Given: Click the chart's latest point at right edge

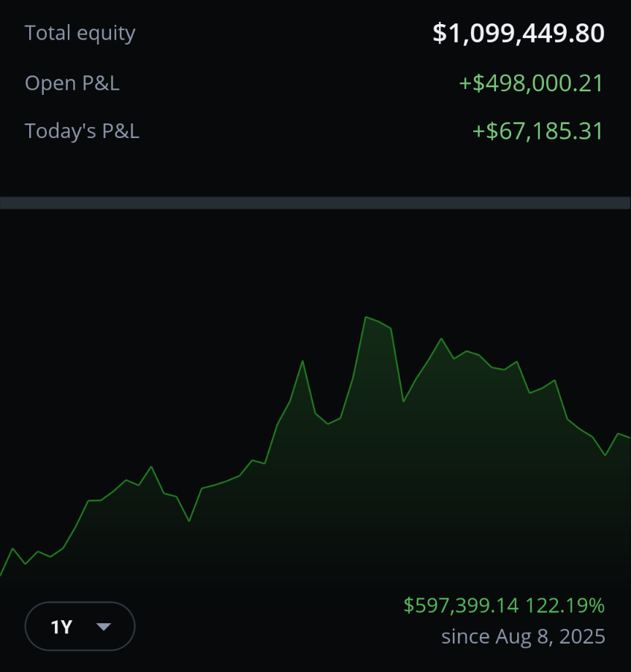Looking at the screenshot, I should 629,438.
